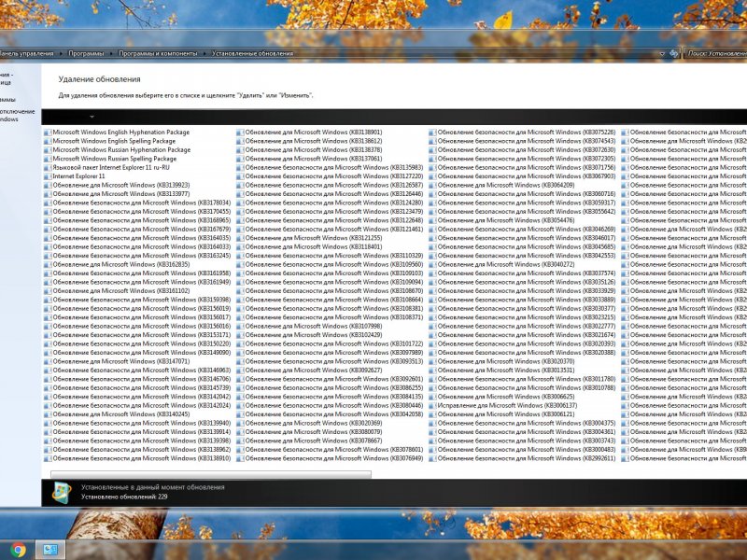Click the icon beside security update KB3076949

240,458
